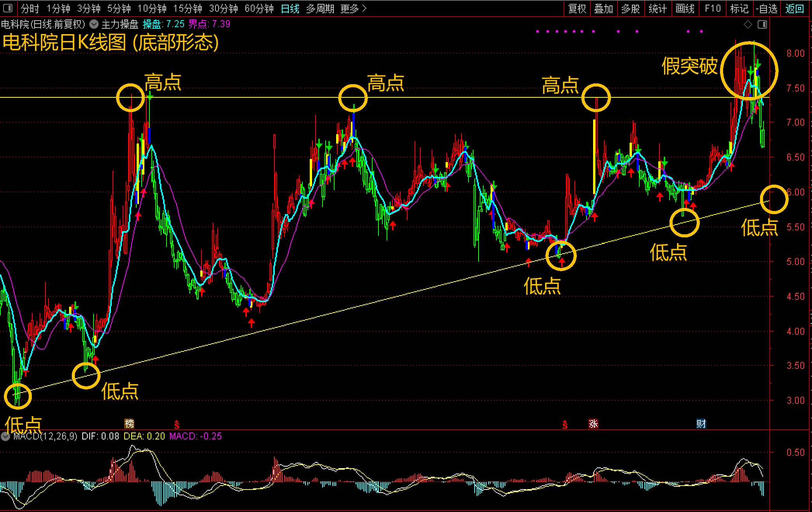The image size is (812, 512).
Task: Click the 财 financial report icon
Action: tap(701, 424)
